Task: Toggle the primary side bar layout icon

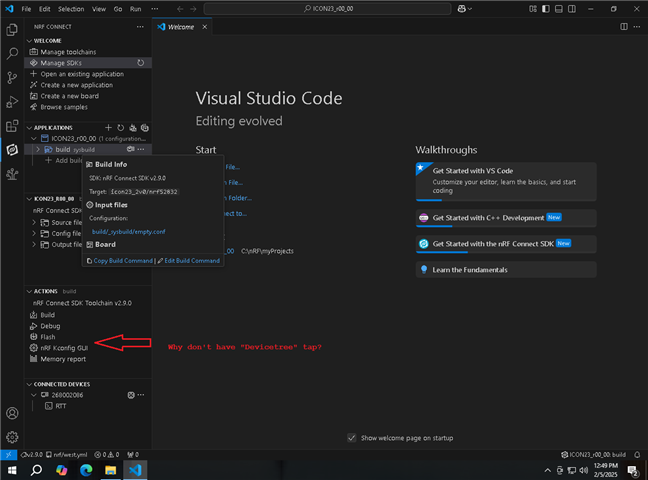Action: coord(546,9)
